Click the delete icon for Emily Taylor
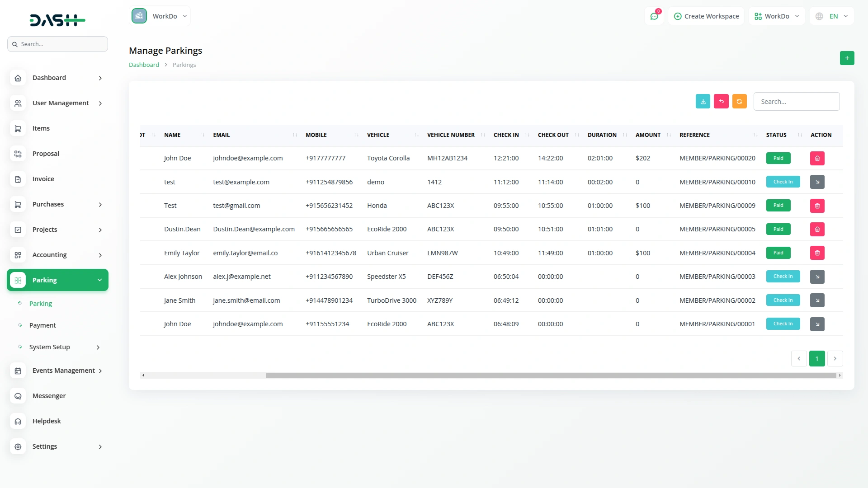The height and width of the screenshot is (488, 868). coord(817,253)
